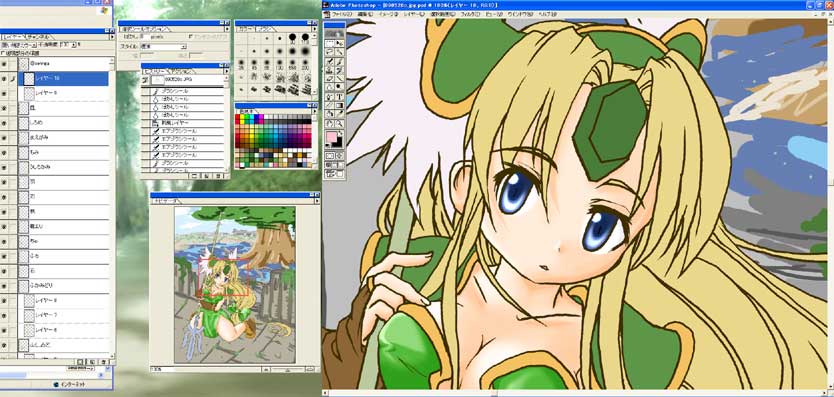Switch to Quick Mask mode icon
This screenshot has height=397, width=834.
340,155
